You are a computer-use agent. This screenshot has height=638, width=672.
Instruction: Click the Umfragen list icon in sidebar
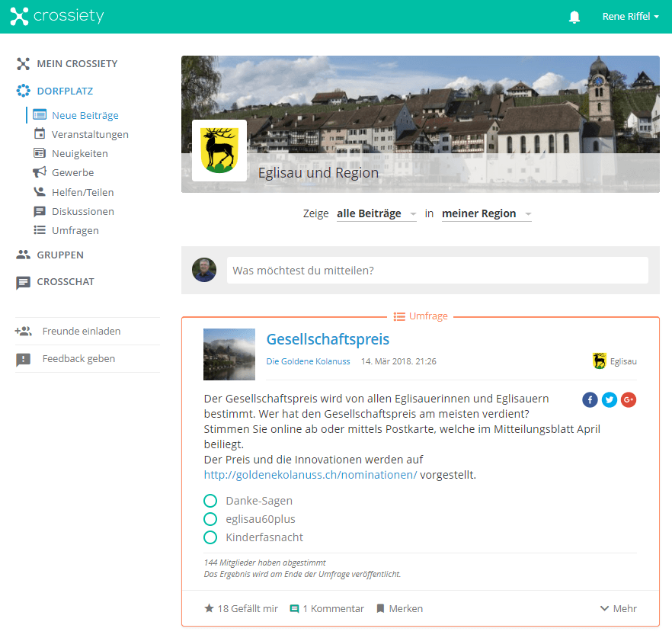[40, 230]
